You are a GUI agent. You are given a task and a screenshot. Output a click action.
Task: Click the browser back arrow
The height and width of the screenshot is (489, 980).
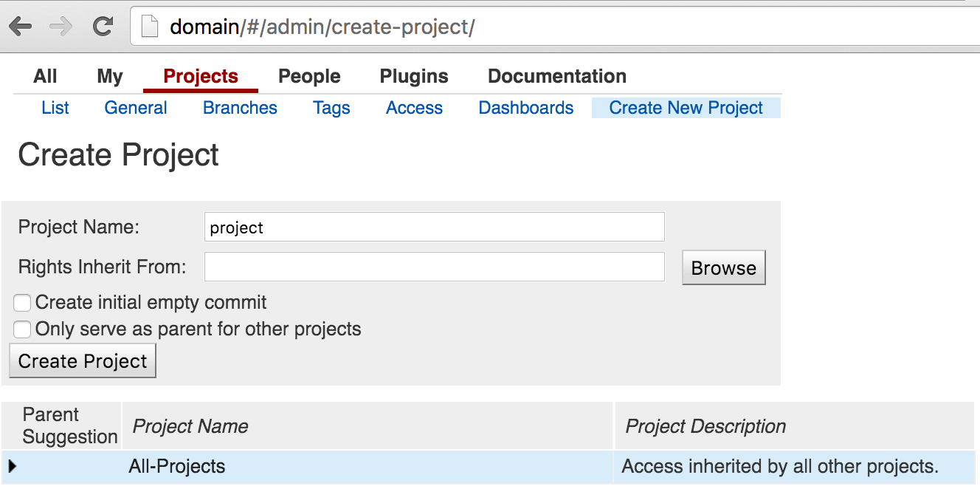[x=21, y=27]
